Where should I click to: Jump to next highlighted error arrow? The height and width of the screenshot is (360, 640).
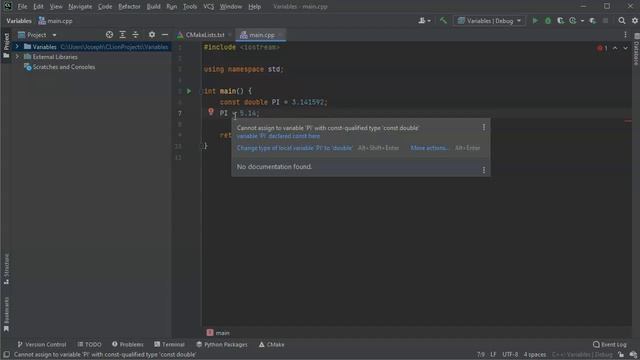click(x=625, y=48)
